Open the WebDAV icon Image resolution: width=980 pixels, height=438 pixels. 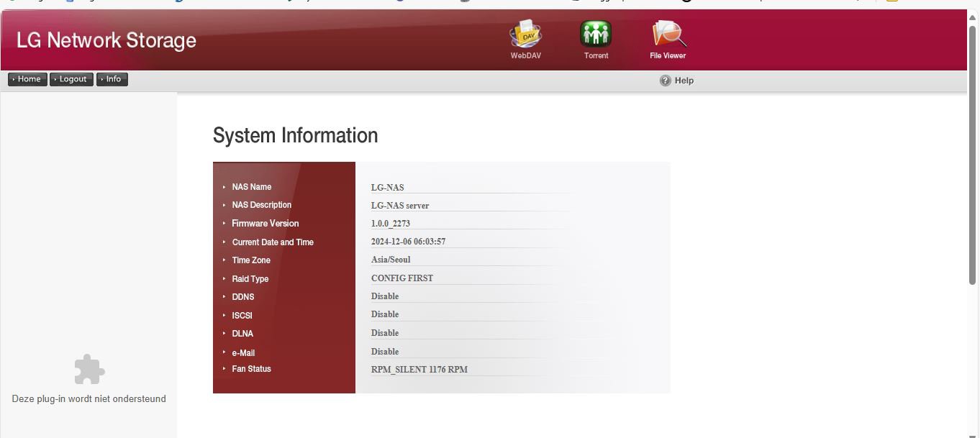coord(525,34)
